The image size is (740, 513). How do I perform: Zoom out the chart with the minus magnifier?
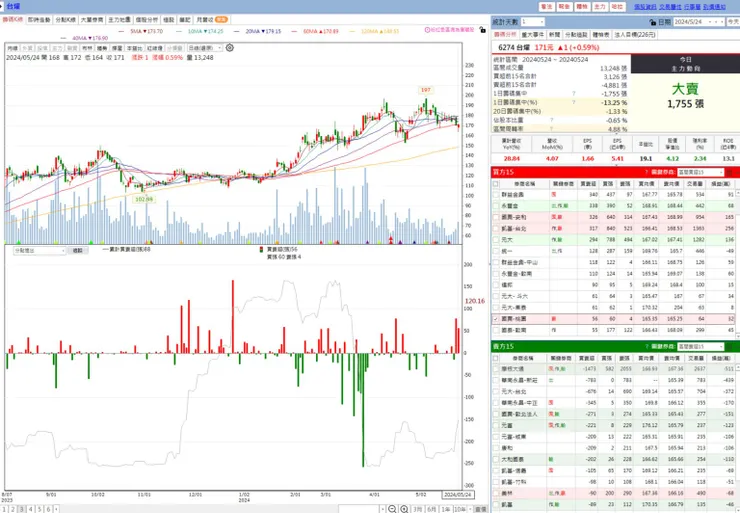392,509
